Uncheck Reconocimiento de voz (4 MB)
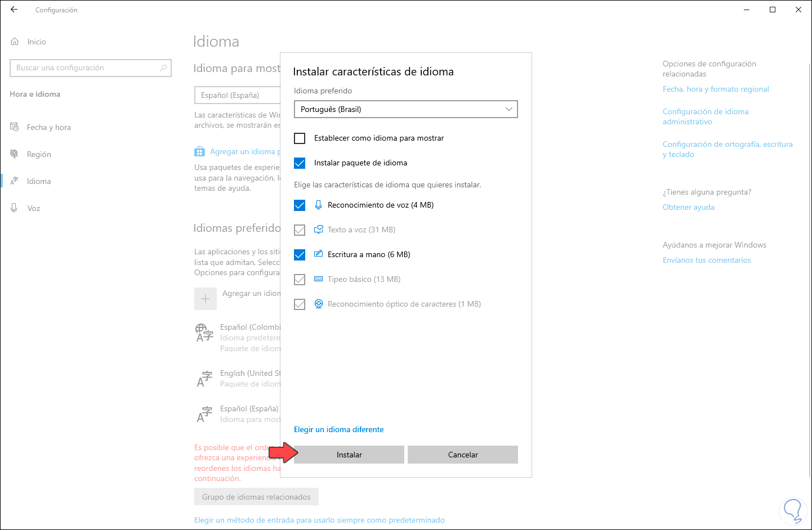This screenshot has height=530, width=812. (300, 205)
